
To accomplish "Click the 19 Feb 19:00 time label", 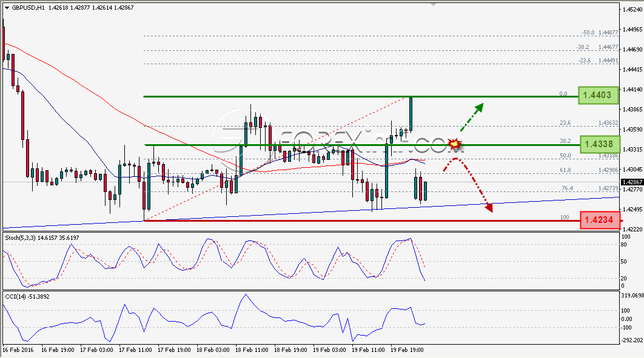I will point(407,350).
